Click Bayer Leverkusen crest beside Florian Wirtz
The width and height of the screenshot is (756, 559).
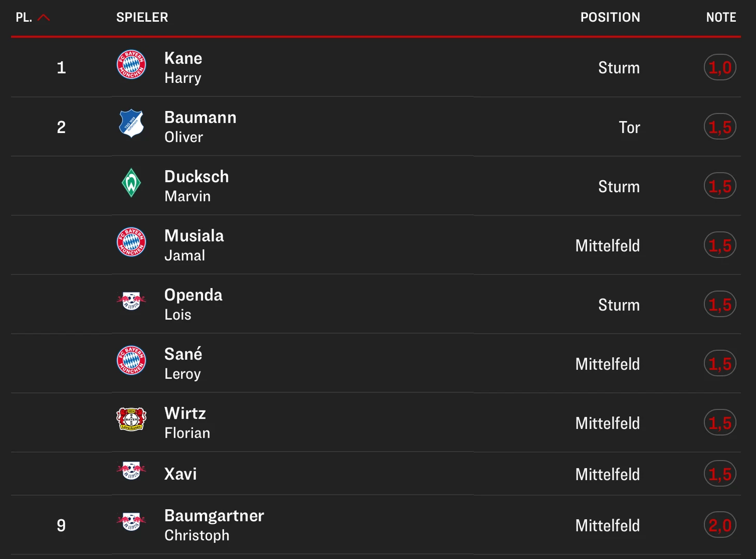tap(132, 419)
